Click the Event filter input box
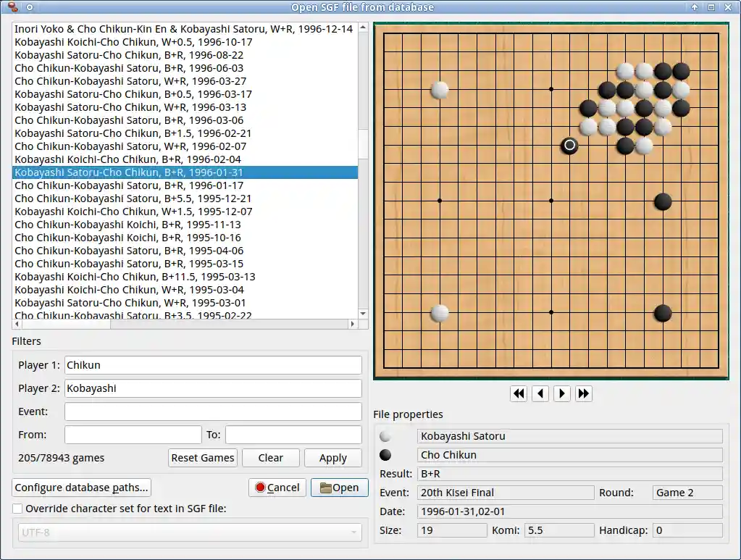 [213, 411]
